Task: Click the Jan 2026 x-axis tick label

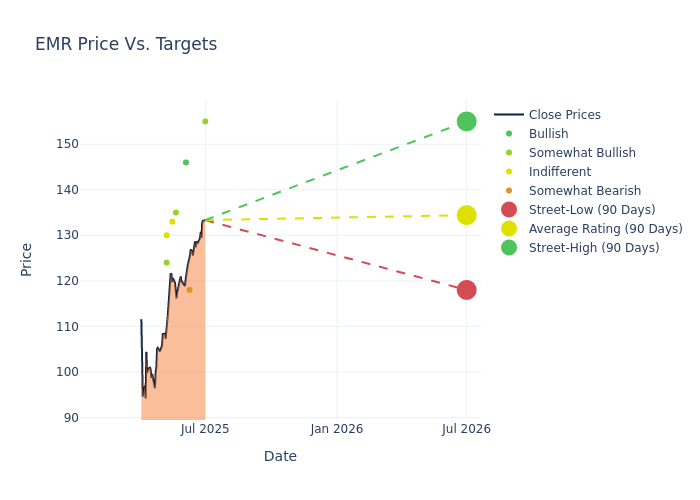Action: point(337,429)
